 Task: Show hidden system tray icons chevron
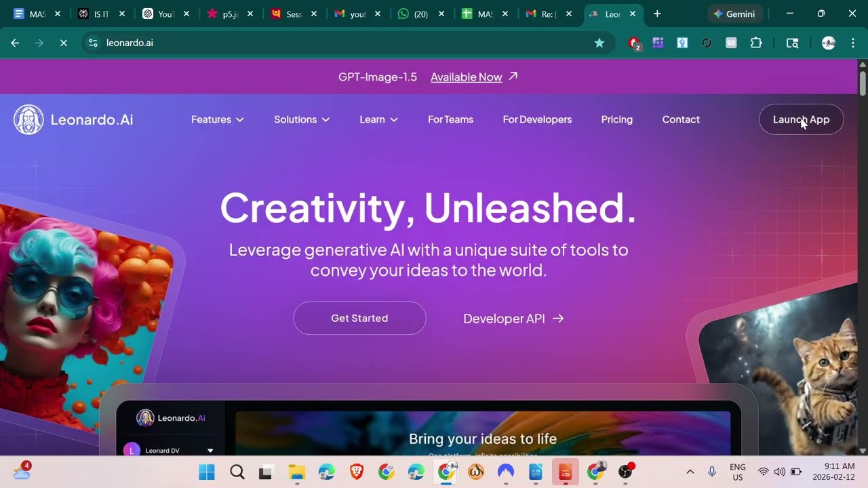point(690,472)
